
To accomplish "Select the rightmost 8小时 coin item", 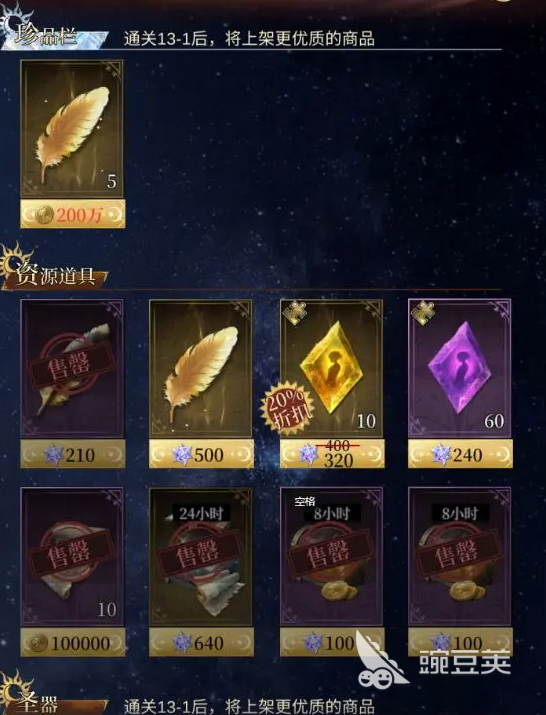I will click(x=460, y=556).
